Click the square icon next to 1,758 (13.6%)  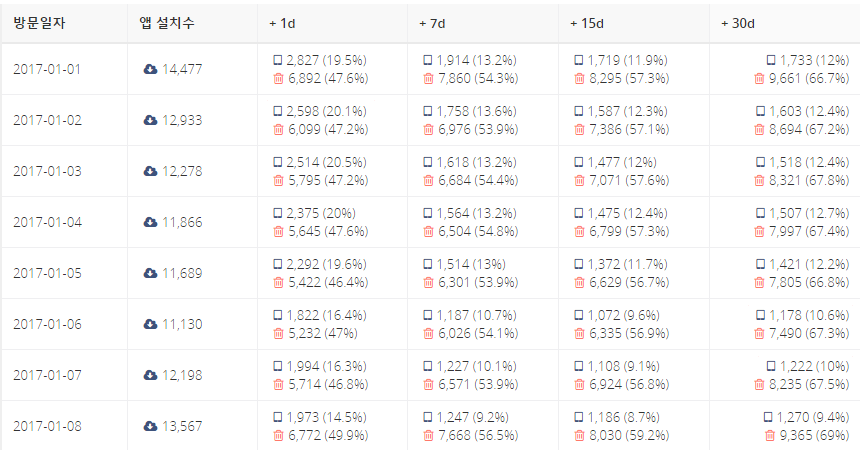click(428, 111)
